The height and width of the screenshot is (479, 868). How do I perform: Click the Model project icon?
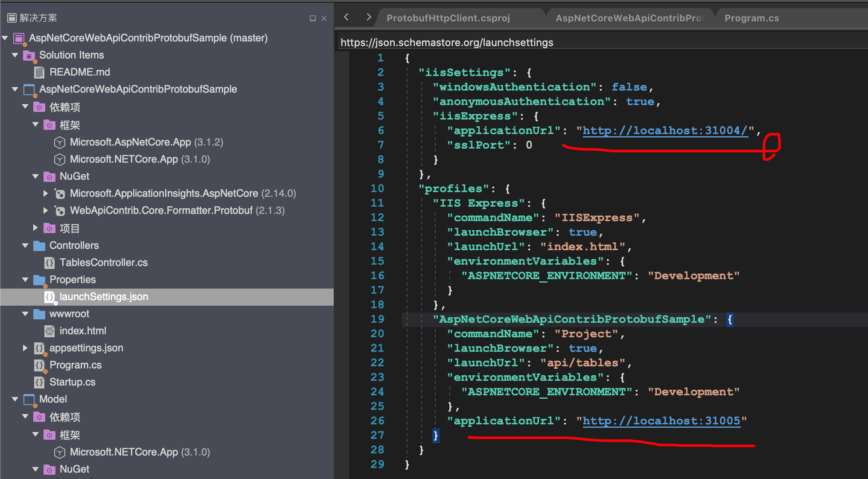pos(29,399)
